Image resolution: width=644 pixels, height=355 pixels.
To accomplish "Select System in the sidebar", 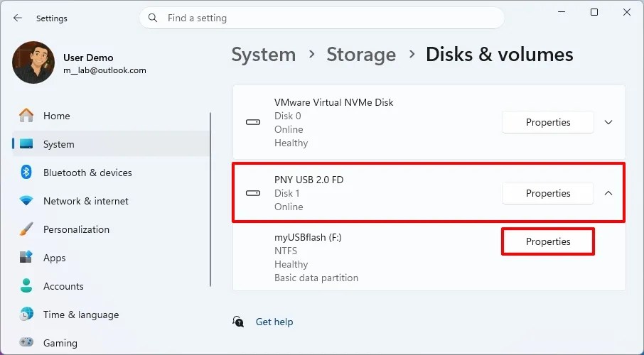I will point(111,144).
